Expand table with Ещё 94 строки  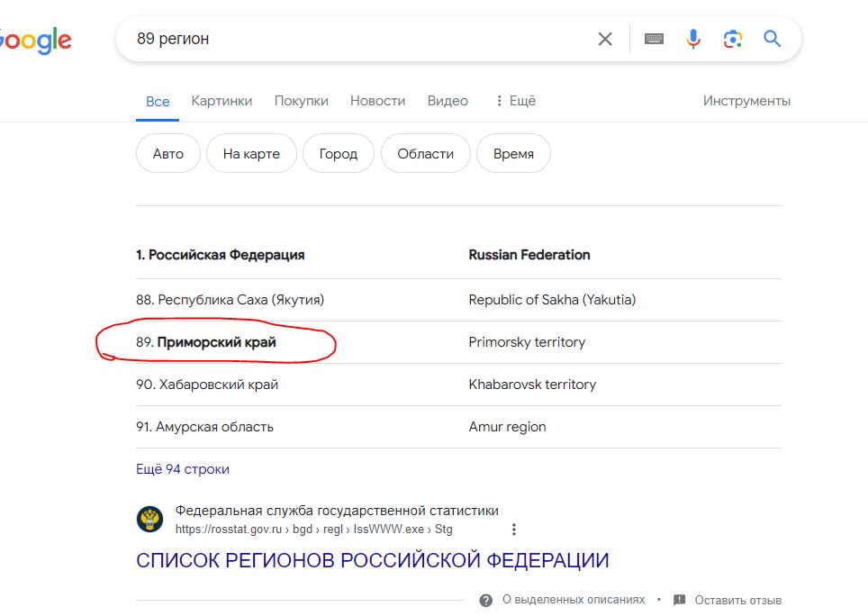click(x=183, y=469)
